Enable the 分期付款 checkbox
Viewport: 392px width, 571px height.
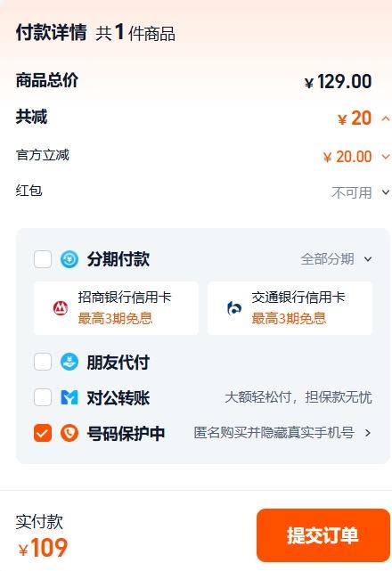click(x=43, y=259)
